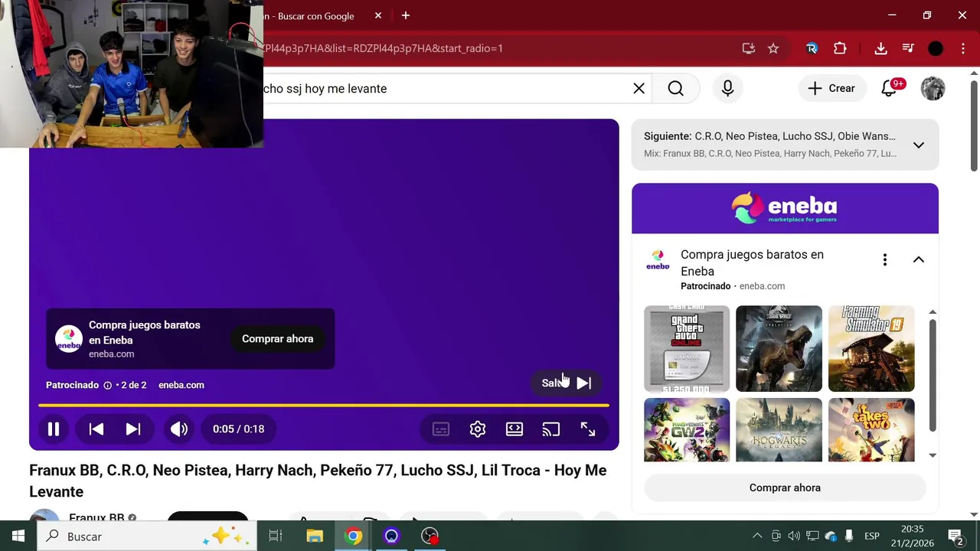The image size is (980, 551).
Task: Cast video with the Chromecast icon
Action: [551, 429]
